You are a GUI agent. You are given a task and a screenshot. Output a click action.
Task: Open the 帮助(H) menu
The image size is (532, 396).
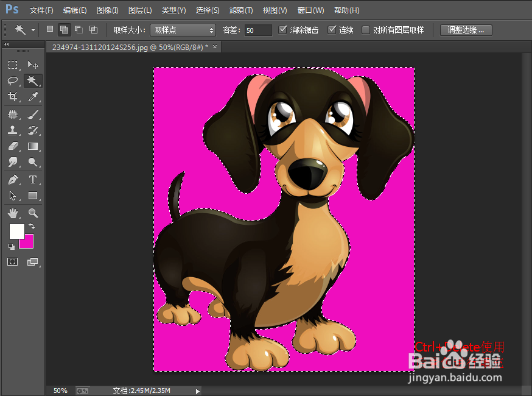347,10
